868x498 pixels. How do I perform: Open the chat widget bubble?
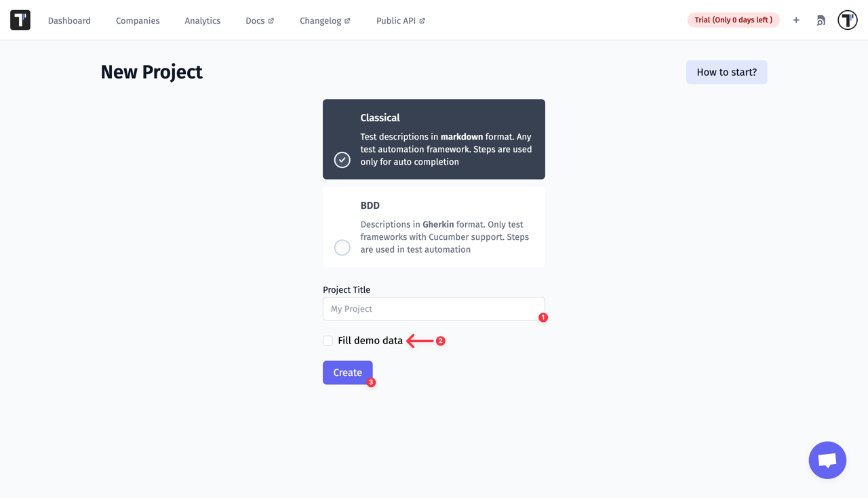(x=827, y=460)
